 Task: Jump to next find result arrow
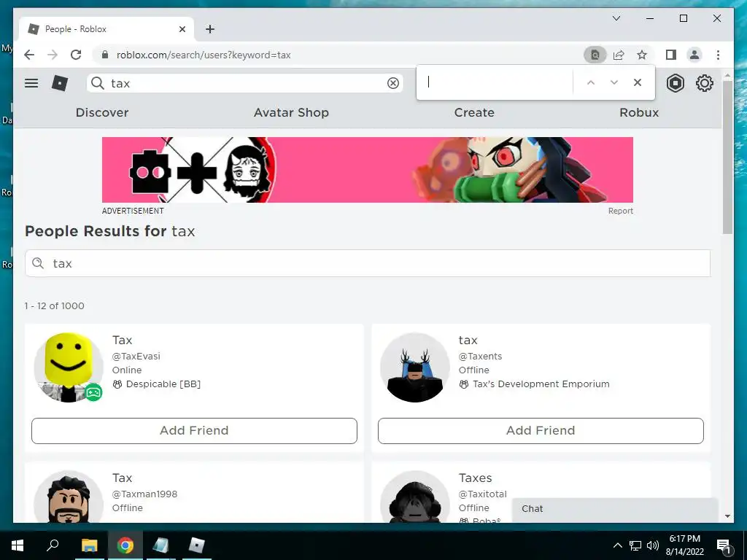(x=614, y=82)
